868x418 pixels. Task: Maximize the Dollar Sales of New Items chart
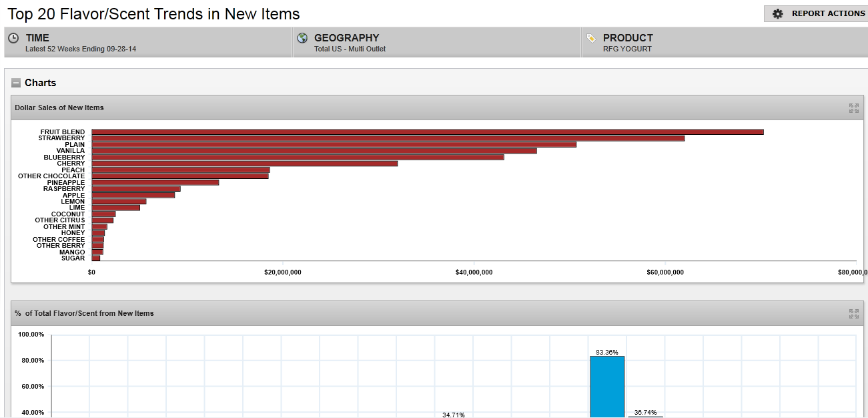coord(853,108)
